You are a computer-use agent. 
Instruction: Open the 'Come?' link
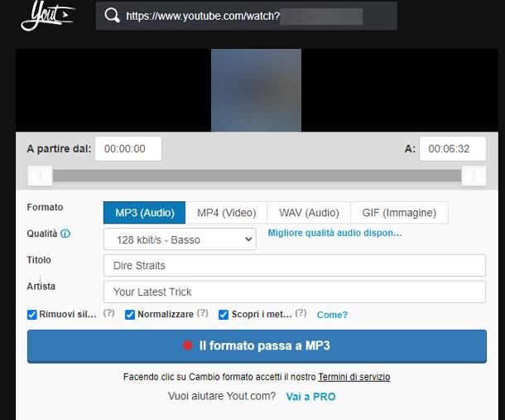coord(332,315)
